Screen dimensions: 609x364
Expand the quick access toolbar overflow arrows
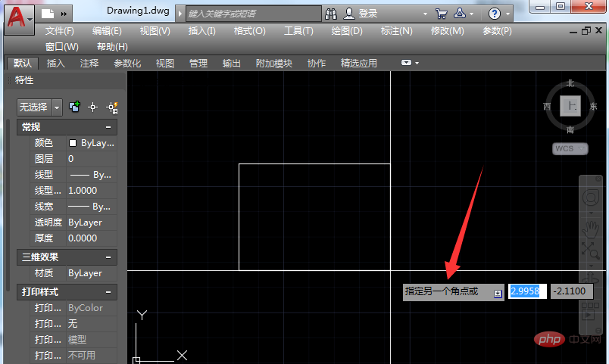(64, 14)
